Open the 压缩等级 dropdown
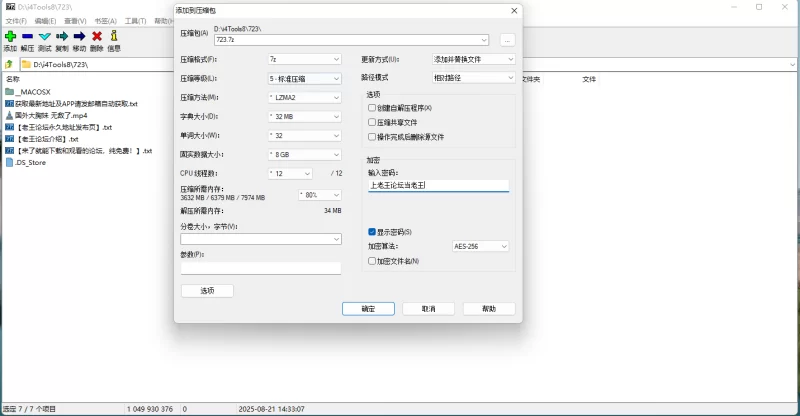800x416 pixels. pos(305,79)
